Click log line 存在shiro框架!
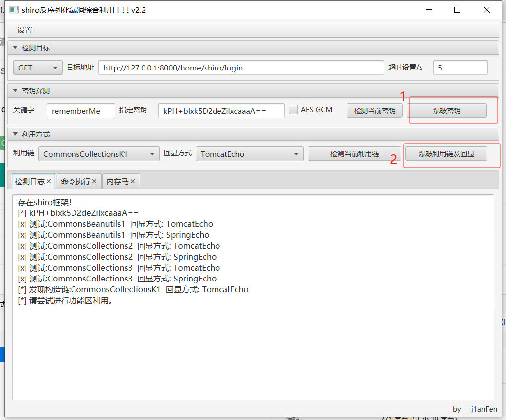The width and height of the screenshot is (506, 420). (x=45, y=202)
